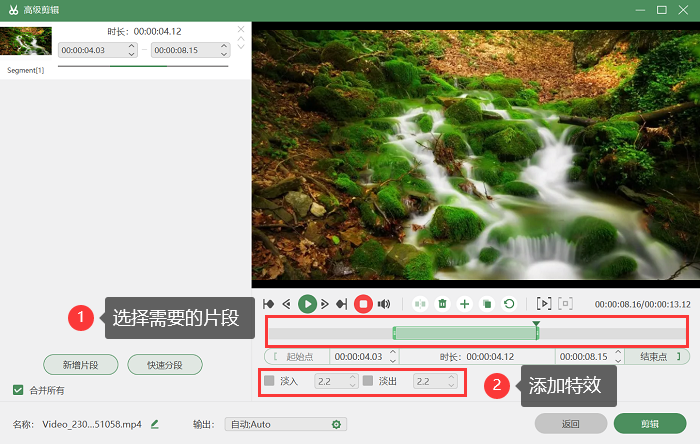Move Segment[1] up in list
Image resolution: width=700 pixels, height=444 pixels.
pos(241,39)
